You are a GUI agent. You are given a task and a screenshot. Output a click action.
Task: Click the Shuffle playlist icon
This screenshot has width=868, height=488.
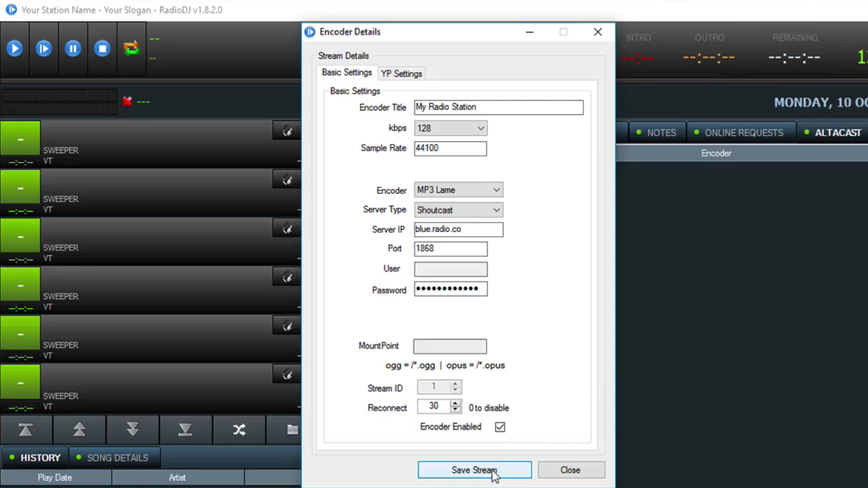239,430
